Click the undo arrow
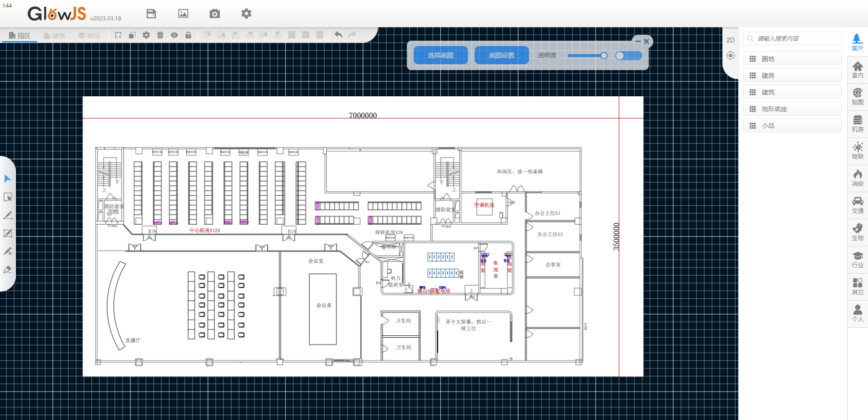868x420 pixels. tap(339, 34)
